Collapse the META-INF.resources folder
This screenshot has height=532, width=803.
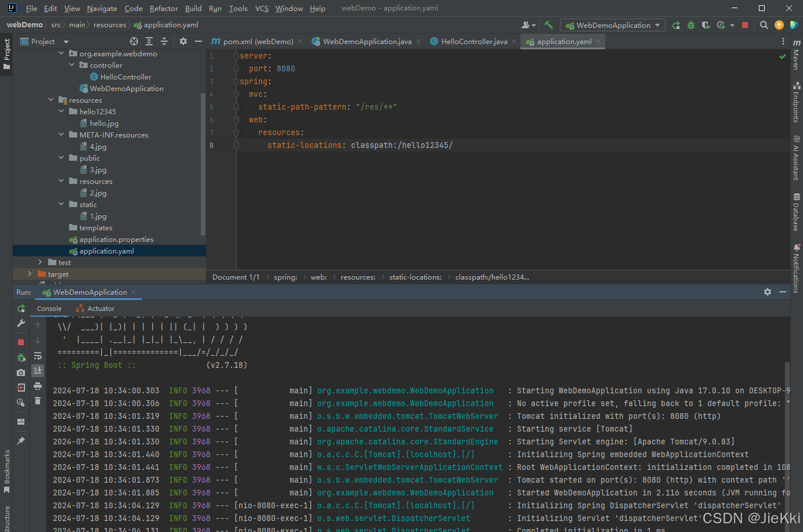tap(62, 135)
